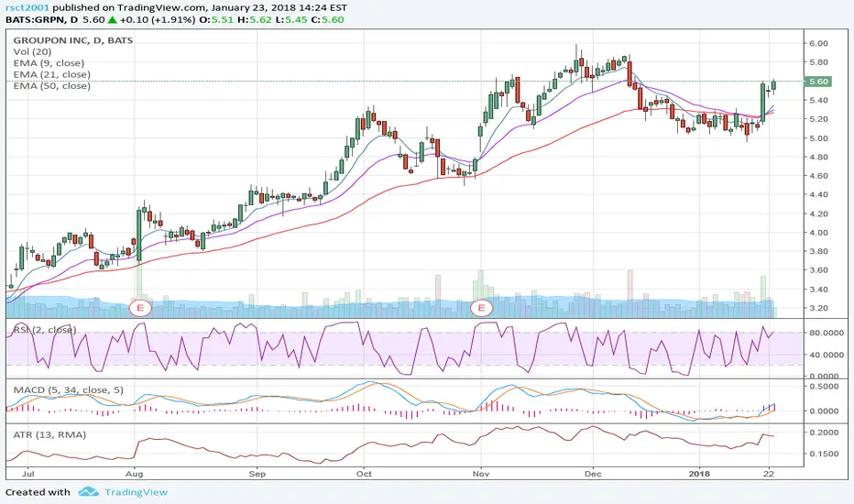Open the rsct2001 author link
The width and height of the screenshot is (854, 504).
pyautogui.click(x=27, y=7)
